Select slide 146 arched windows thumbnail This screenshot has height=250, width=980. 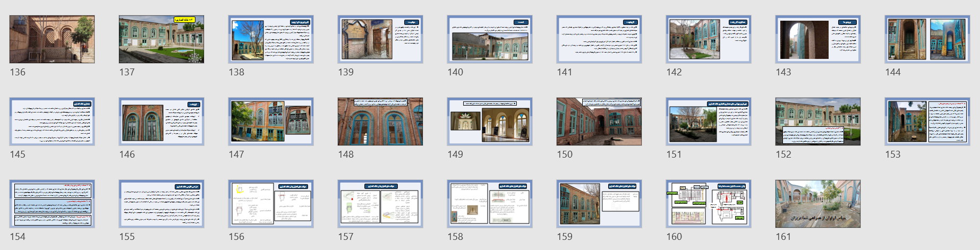(161, 122)
